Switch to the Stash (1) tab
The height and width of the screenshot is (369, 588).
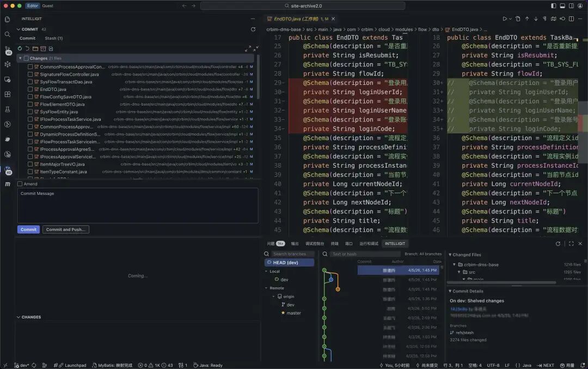pos(53,39)
